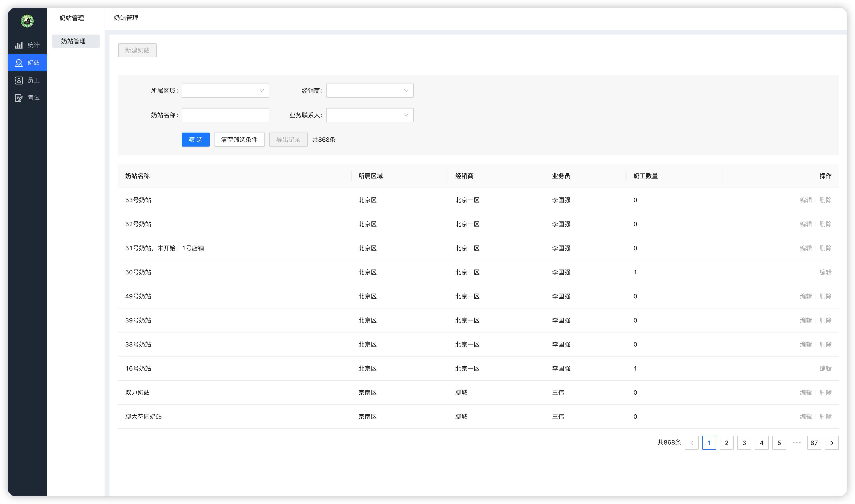855x504 pixels.
Task: Click the 导出记录 button
Action: [288, 140]
